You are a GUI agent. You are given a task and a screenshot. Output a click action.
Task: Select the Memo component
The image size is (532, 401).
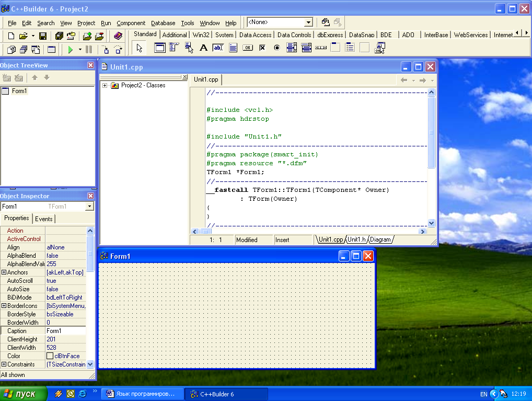click(x=233, y=48)
